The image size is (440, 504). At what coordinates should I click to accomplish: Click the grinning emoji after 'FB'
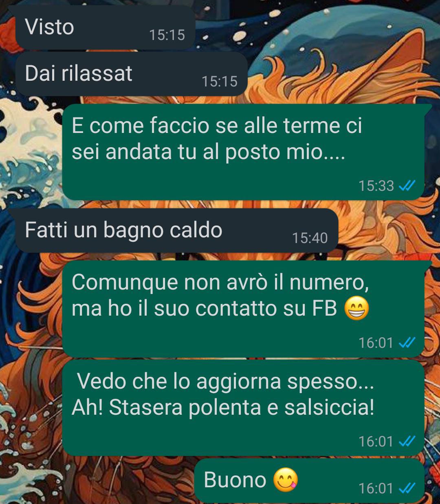(356, 308)
